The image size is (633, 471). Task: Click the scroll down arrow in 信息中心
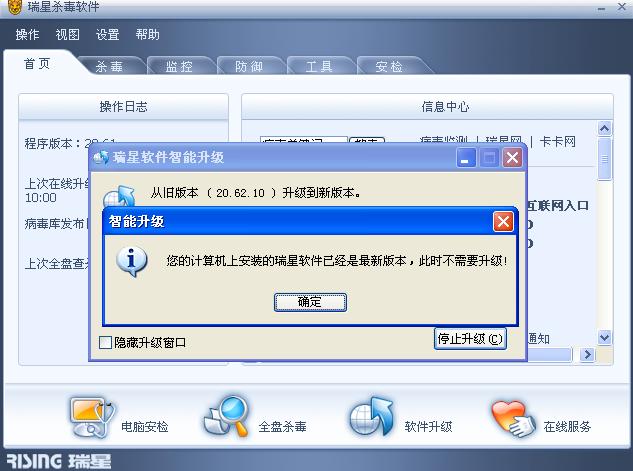pyautogui.click(x=604, y=337)
